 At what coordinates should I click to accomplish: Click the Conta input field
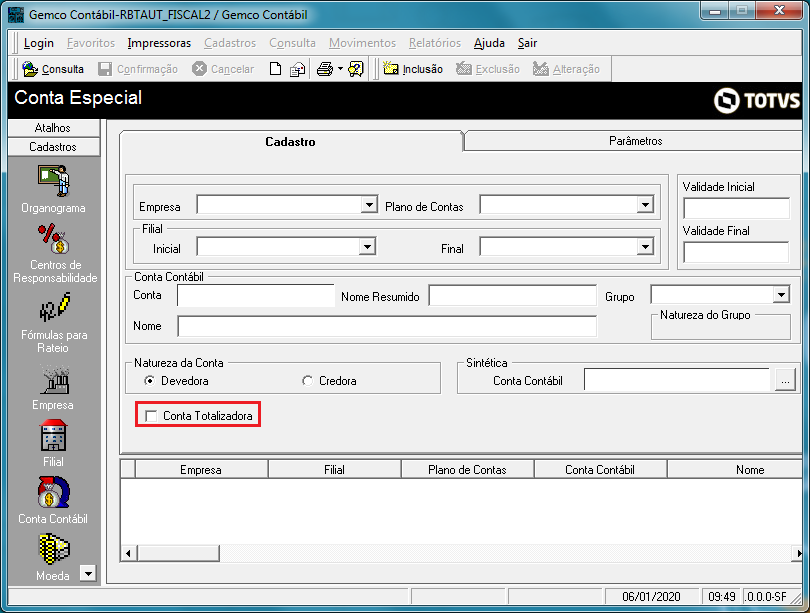(256, 295)
